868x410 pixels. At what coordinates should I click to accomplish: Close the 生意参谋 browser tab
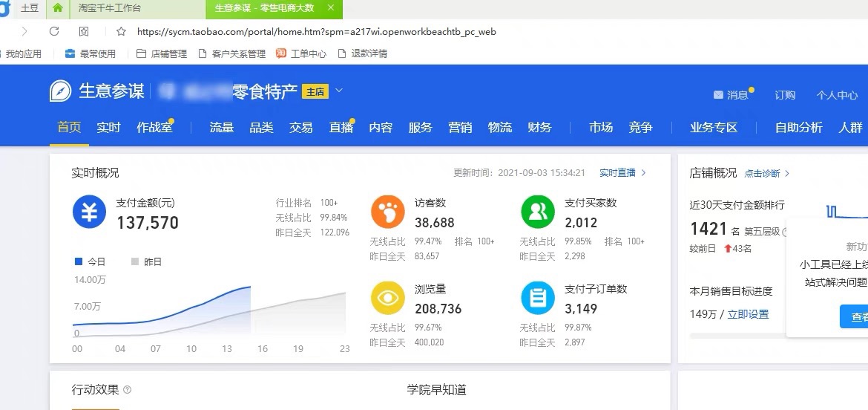[x=330, y=7]
